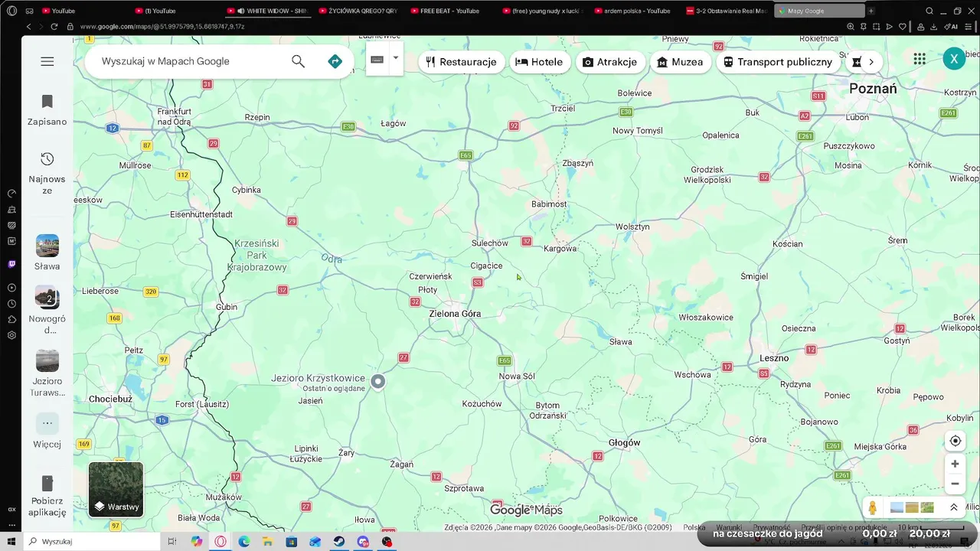Show your location on the map

pyautogui.click(x=955, y=441)
